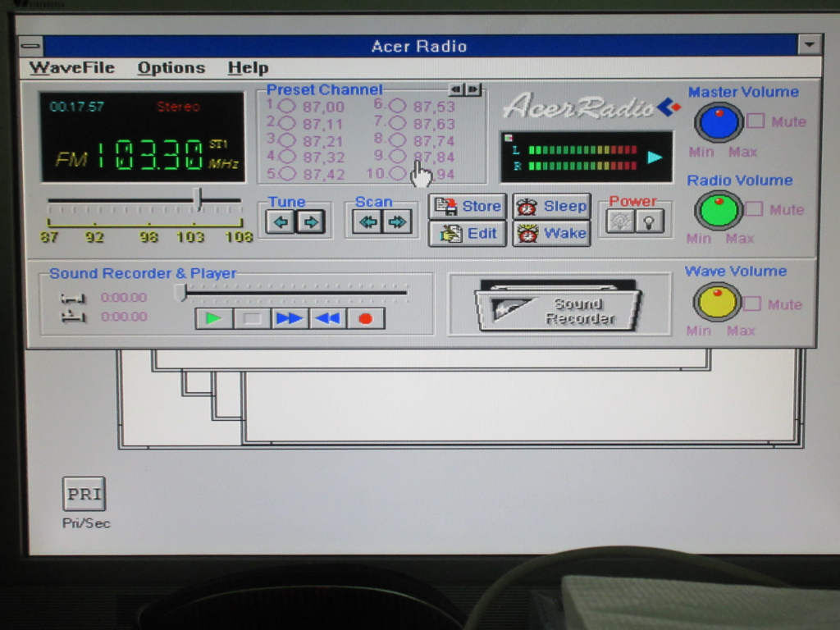Click the FM frequency tuning slider handle
Viewport: 840px width, 630px height.
[x=199, y=199]
